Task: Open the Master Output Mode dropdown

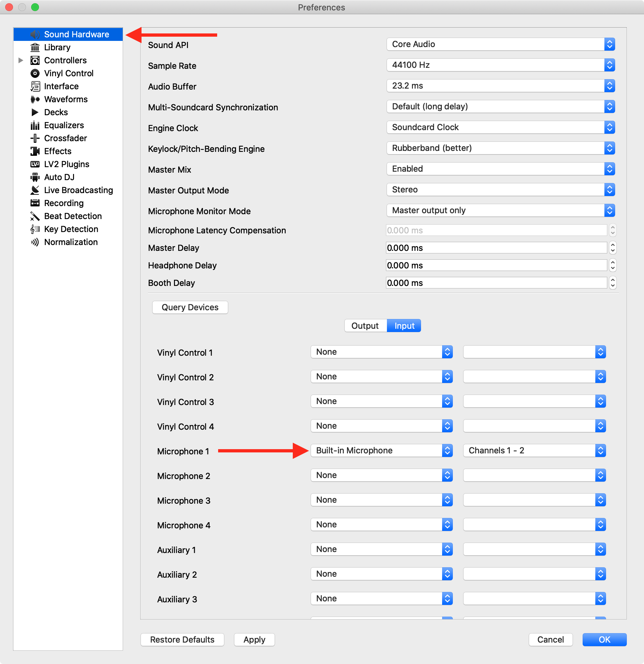Action: point(500,190)
